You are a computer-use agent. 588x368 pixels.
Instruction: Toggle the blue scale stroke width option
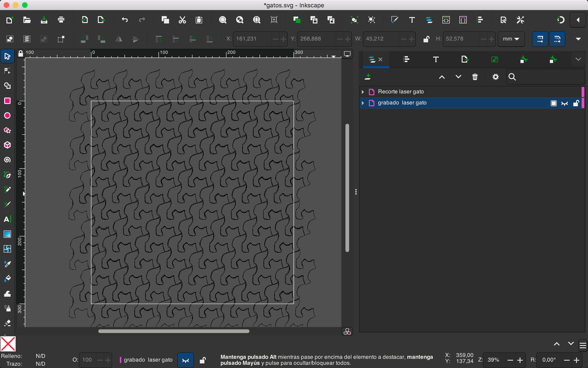(540, 39)
